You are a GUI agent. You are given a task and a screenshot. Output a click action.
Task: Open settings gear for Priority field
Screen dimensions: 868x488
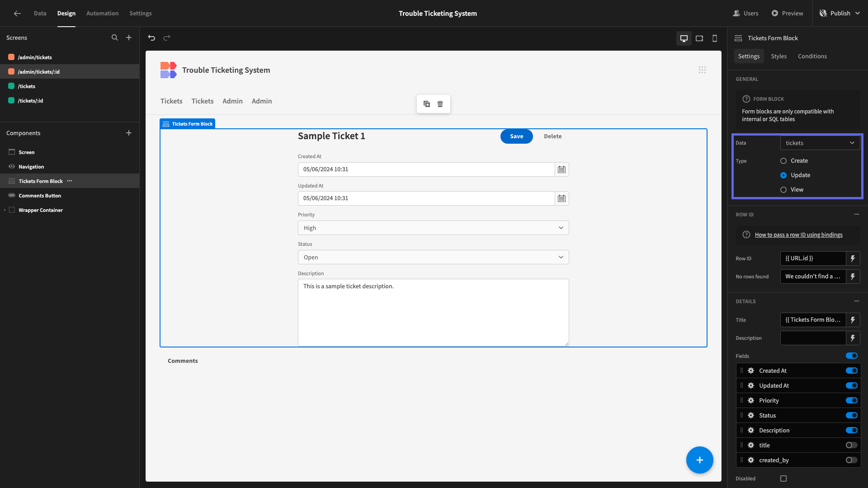tap(751, 400)
